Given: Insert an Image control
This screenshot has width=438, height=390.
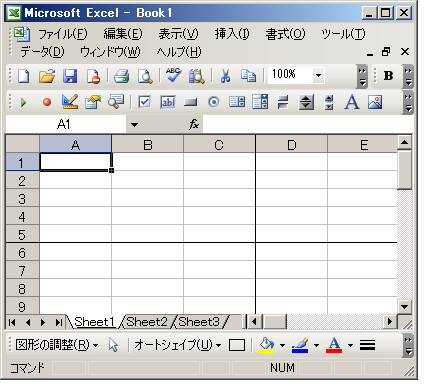Looking at the screenshot, I should (375, 102).
